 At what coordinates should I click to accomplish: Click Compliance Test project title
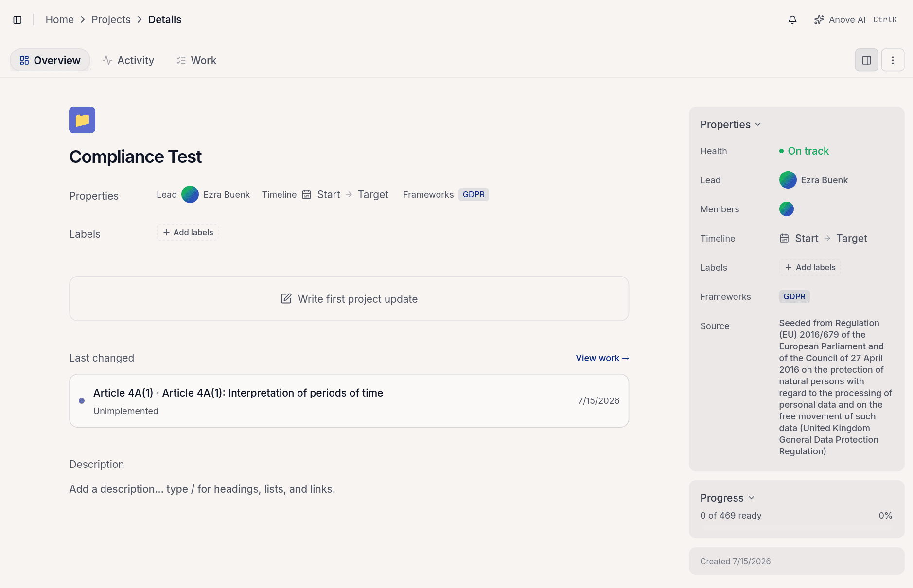(x=135, y=157)
